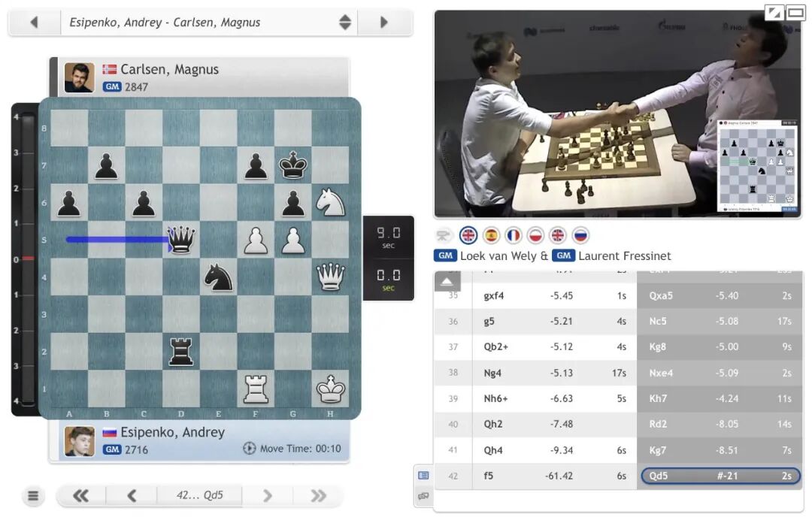Select the camera icon left of language flags
This screenshot has height=520, width=812.
443,236
